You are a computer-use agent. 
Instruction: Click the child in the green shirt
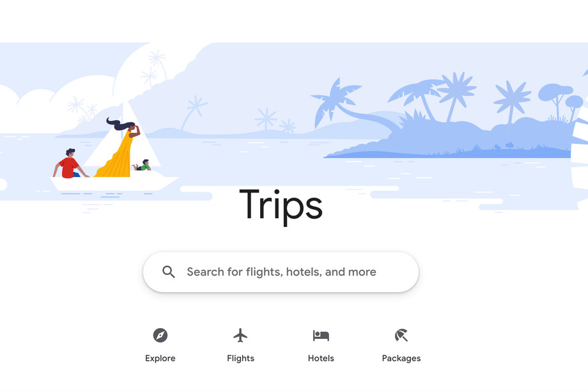click(143, 166)
